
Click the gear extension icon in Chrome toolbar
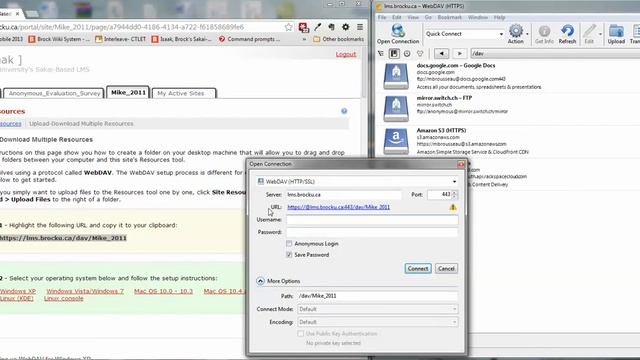pyautogui.click(x=345, y=27)
